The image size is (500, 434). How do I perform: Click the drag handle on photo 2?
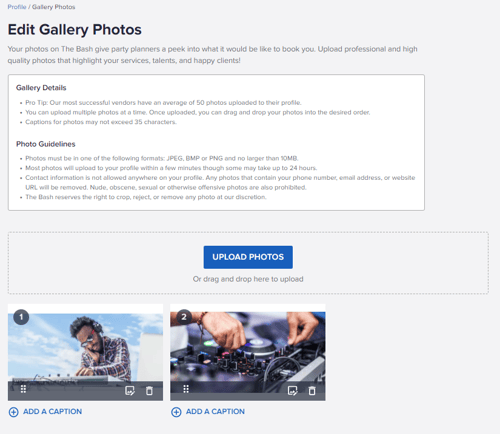[186, 389]
